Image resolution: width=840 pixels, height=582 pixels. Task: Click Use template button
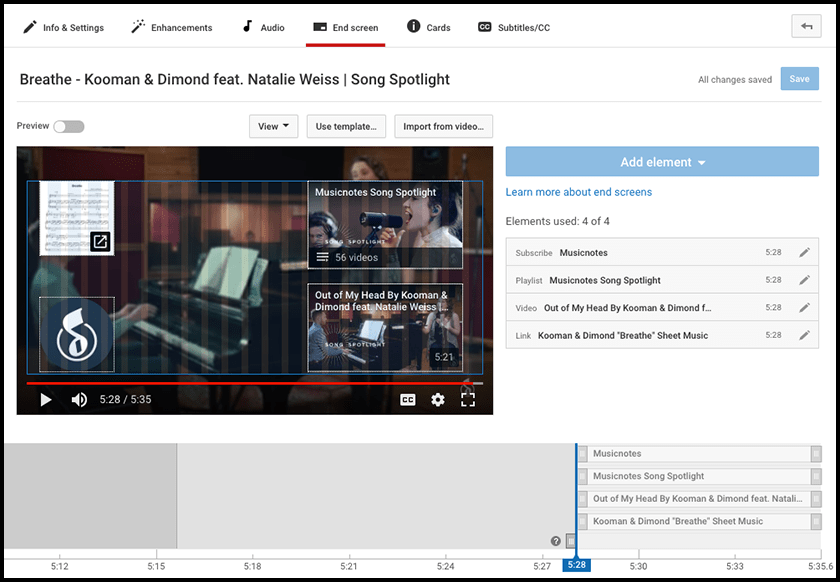[x=346, y=126]
